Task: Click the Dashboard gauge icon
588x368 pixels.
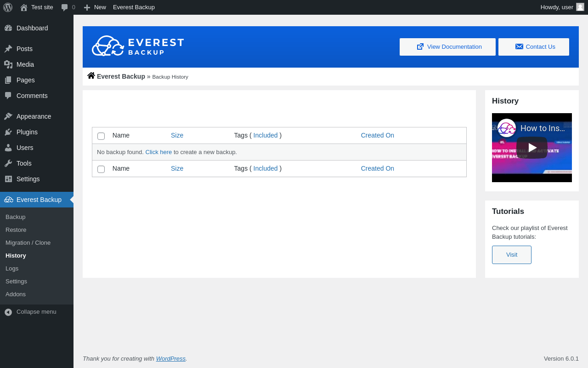Action: [8, 28]
